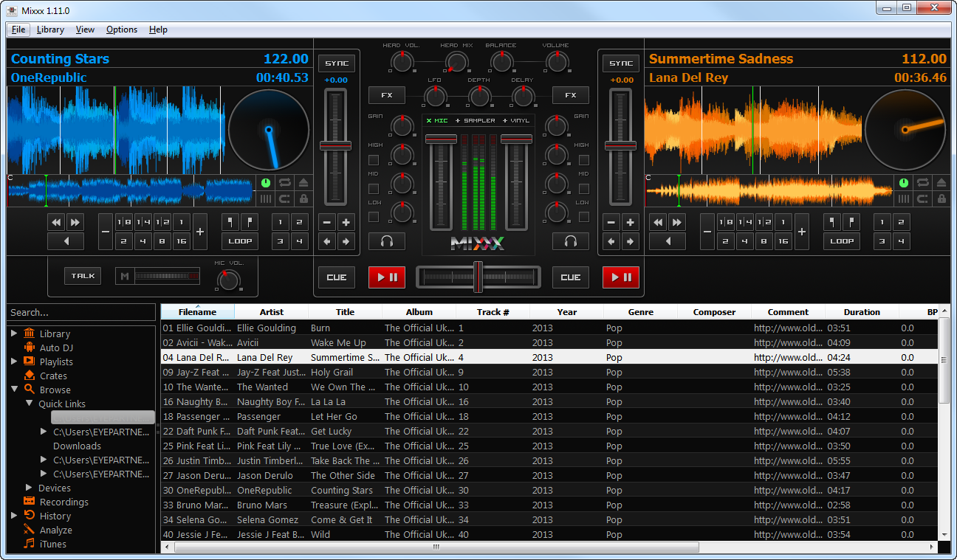The width and height of the screenshot is (957, 560).
Task: Open iTunes in the sidebar
Action: pyautogui.click(x=52, y=544)
